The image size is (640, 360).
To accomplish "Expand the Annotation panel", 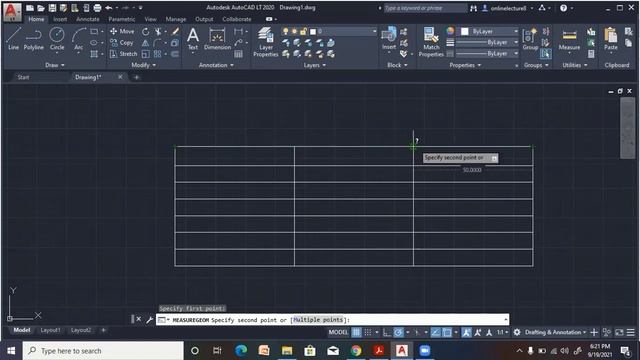I will pos(216,65).
